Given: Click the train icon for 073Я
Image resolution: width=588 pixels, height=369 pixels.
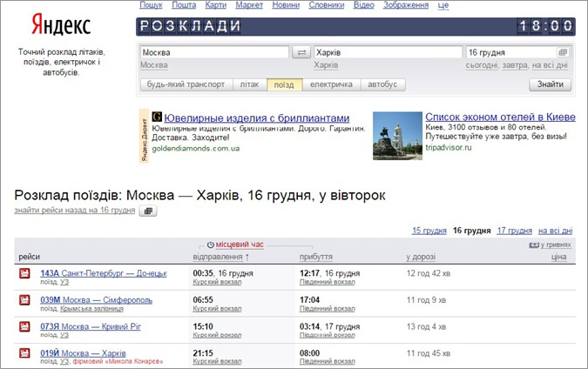Looking at the screenshot, I should point(24,326).
